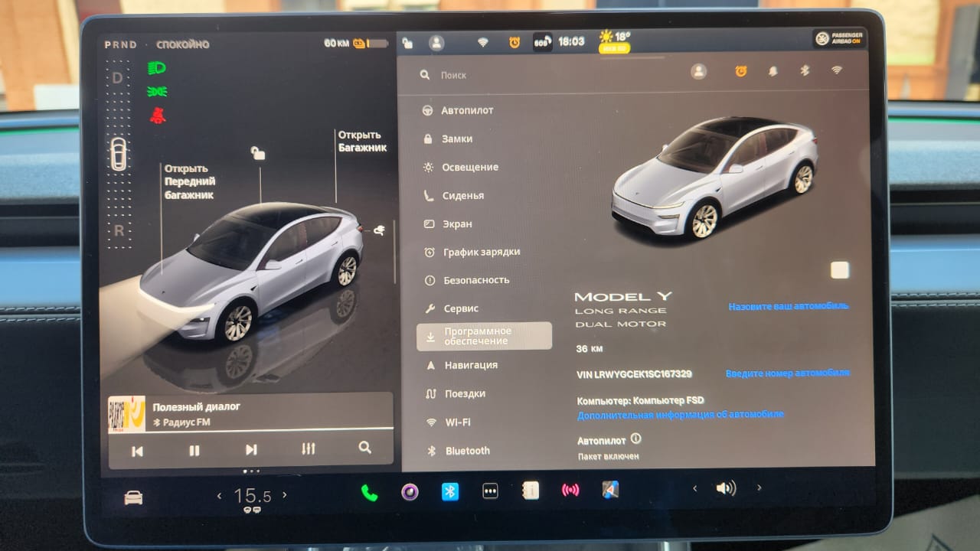Tap the green parking lights indicator
Viewport: 980px width, 551px height.
click(x=157, y=92)
